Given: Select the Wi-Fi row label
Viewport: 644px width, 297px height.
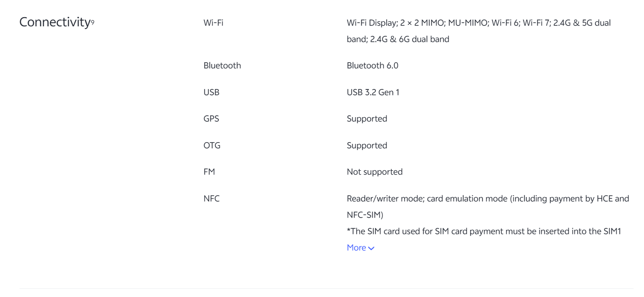Looking at the screenshot, I should tap(213, 23).
